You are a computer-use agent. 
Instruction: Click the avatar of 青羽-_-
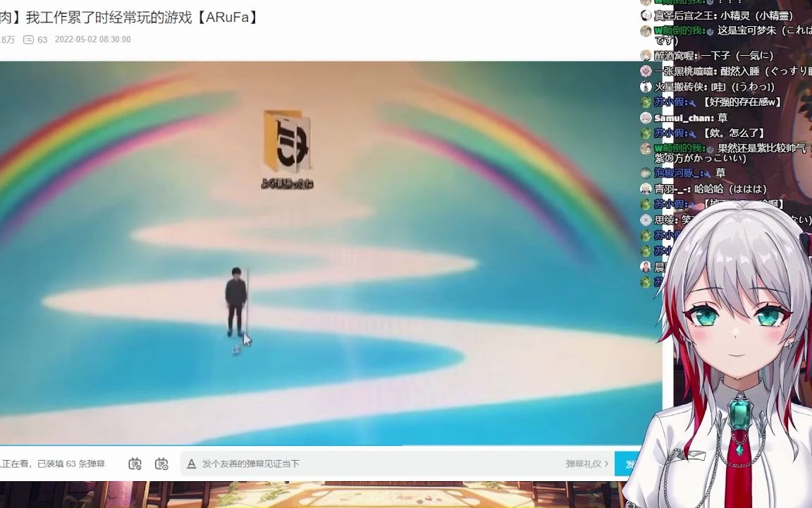tap(646, 188)
